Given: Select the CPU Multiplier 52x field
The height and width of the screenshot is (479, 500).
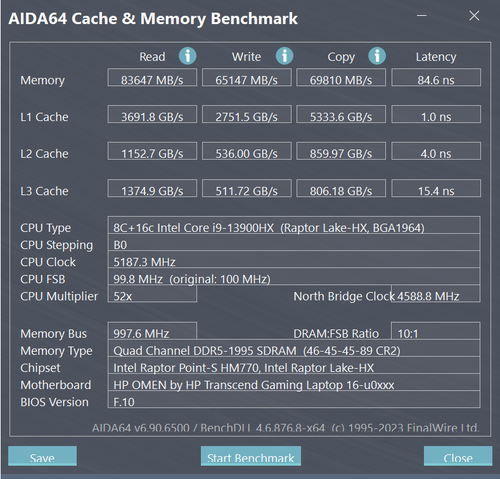Looking at the screenshot, I should (x=152, y=294).
